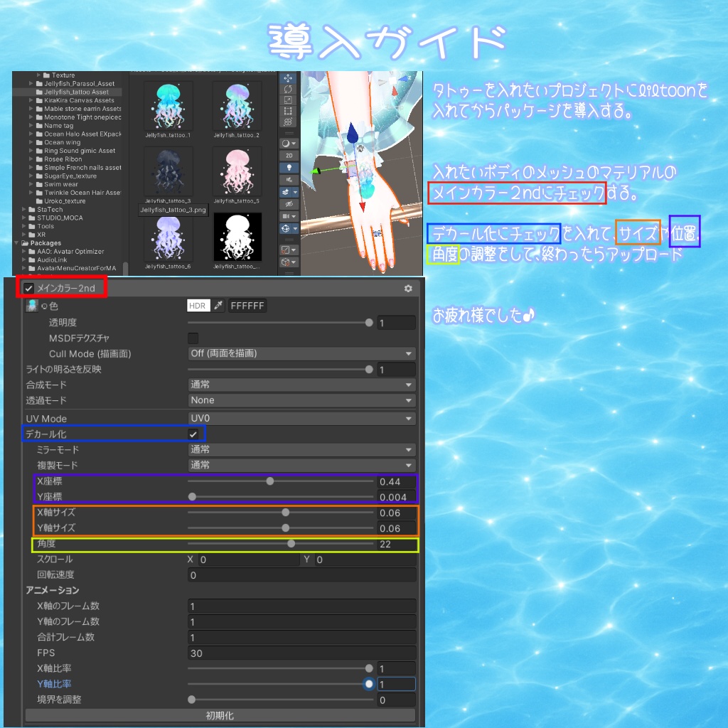Open the shading draw mode sphere button
Screen dimensions: 728x728
[x=289, y=144]
